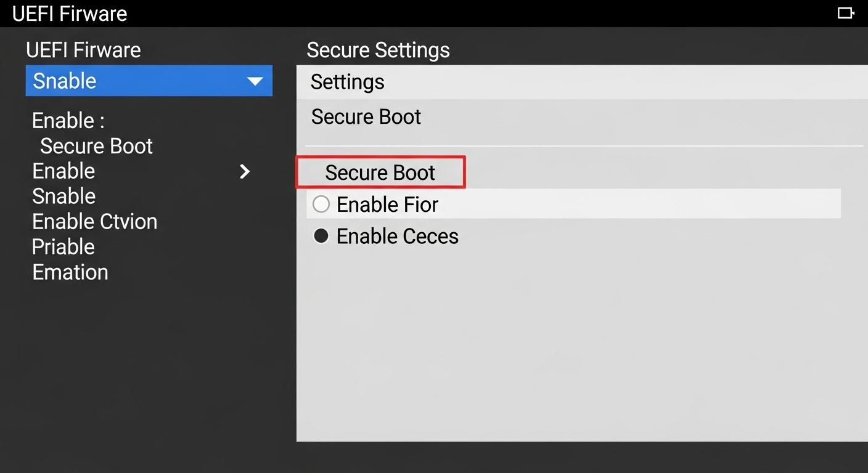Click the Priable list item
Image resolution: width=868 pixels, height=473 pixels.
pos(63,246)
